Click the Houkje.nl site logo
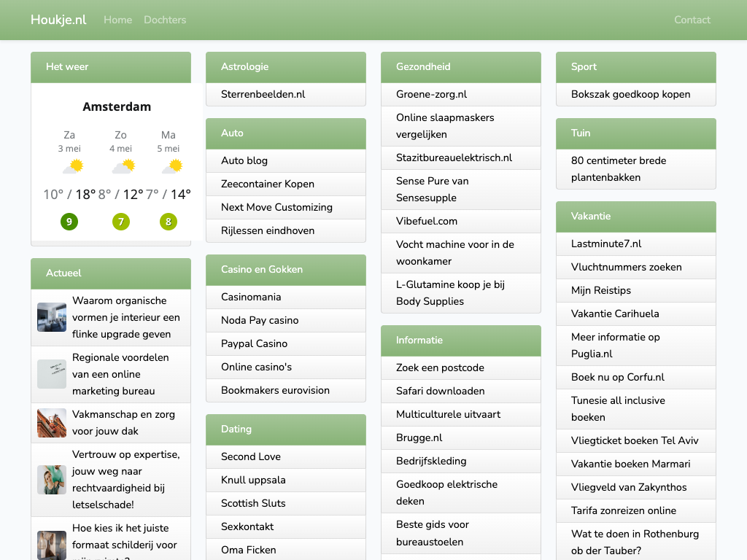 click(x=58, y=20)
